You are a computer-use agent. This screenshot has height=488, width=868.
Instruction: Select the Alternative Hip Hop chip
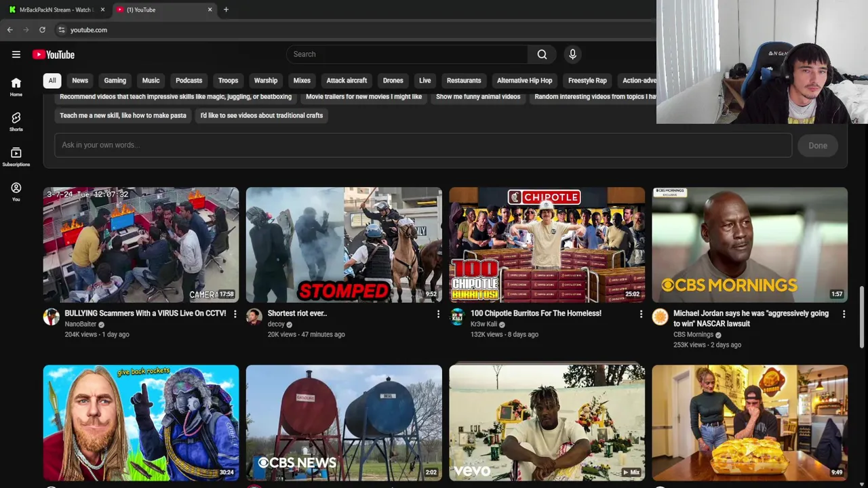point(525,81)
